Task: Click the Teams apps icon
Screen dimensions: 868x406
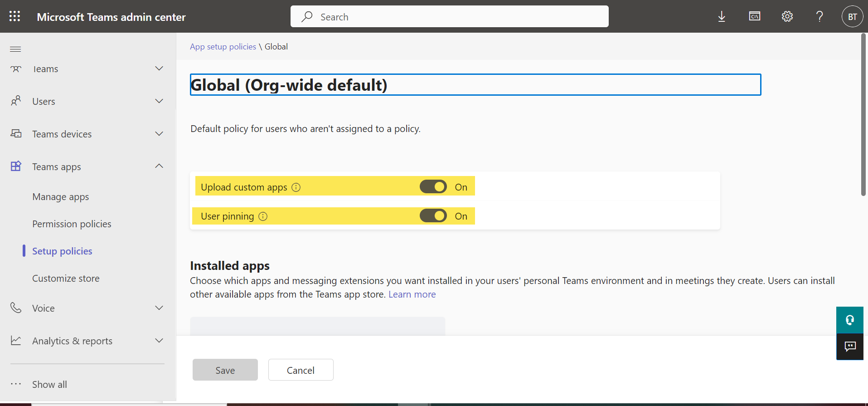Action: click(x=16, y=166)
